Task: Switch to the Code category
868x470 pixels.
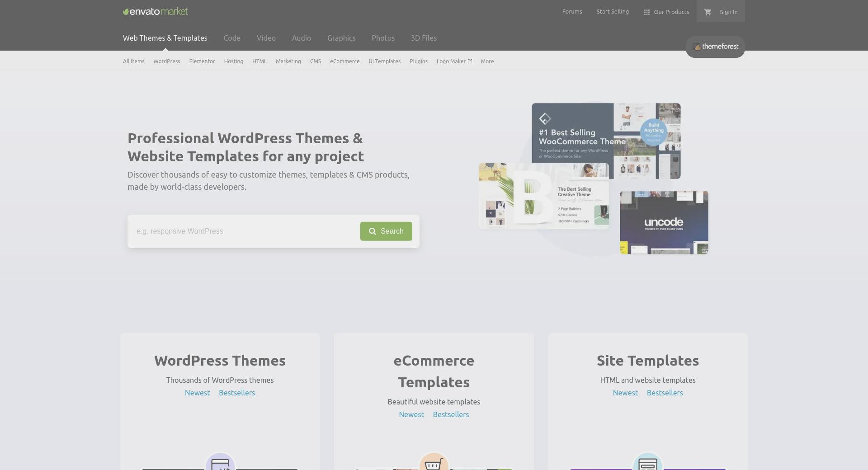Action: point(232,38)
